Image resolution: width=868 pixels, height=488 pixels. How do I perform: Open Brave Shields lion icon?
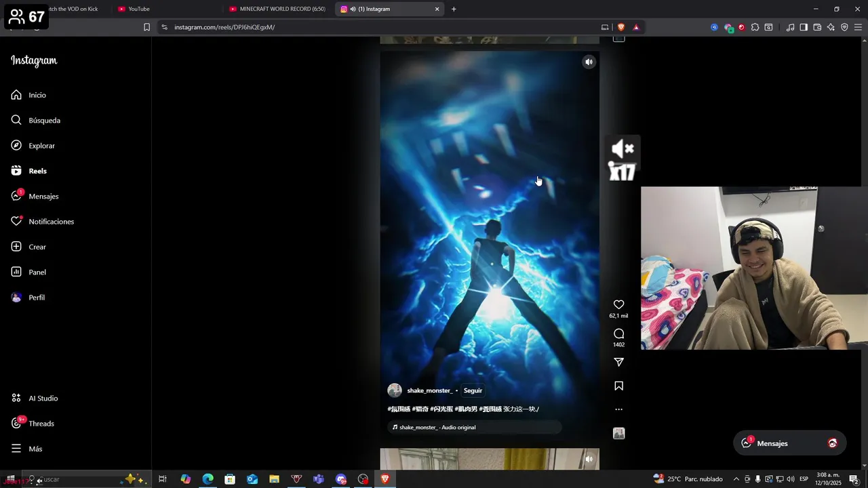[620, 27]
